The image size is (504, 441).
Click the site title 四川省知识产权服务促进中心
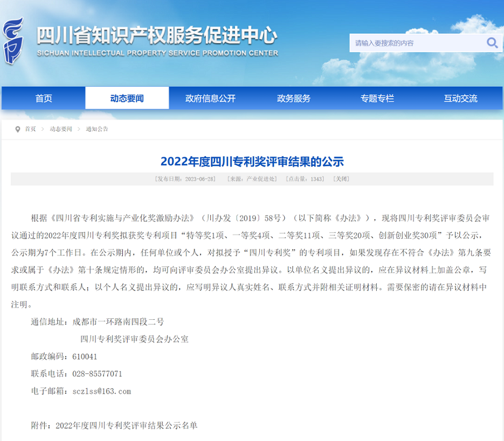tap(157, 36)
